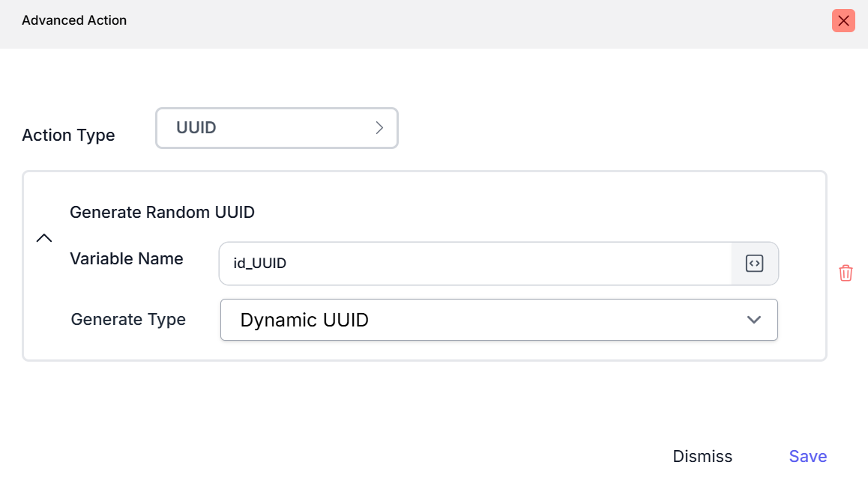Click the gray dialog header bar
The height and width of the screenshot is (477, 868).
(450, 22)
